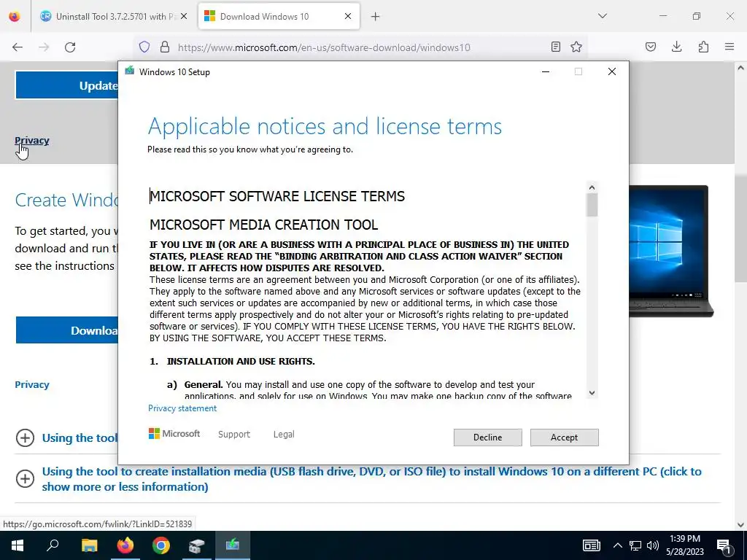The width and height of the screenshot is (747, 560).
Task: Open the Firefox downloads panel
Action: pos(676,47)
